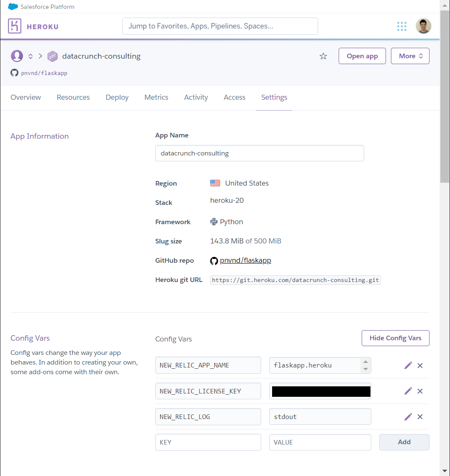Delete the NEW_RELIC_APP_NAME config var
This screenshot has width=450, height=476.
pyautogui.click(x=420, y=365)
